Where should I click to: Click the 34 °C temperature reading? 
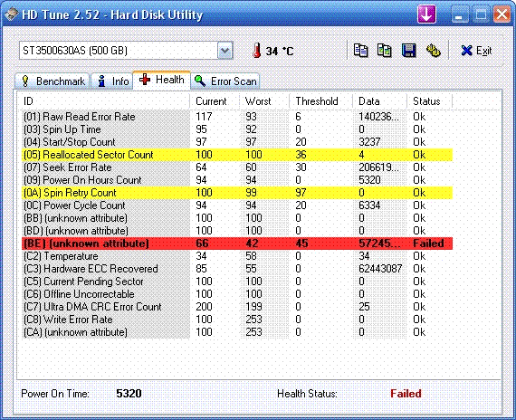coord(280,51)
